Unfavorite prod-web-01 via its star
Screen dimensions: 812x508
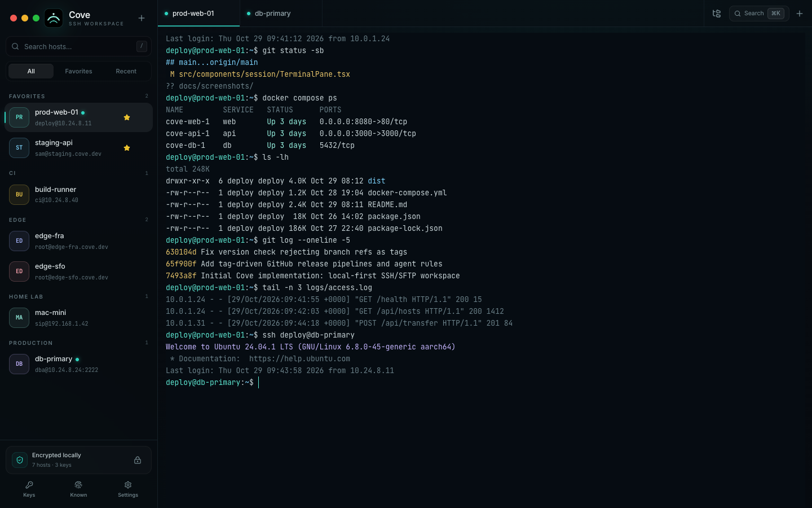[127, 117]
